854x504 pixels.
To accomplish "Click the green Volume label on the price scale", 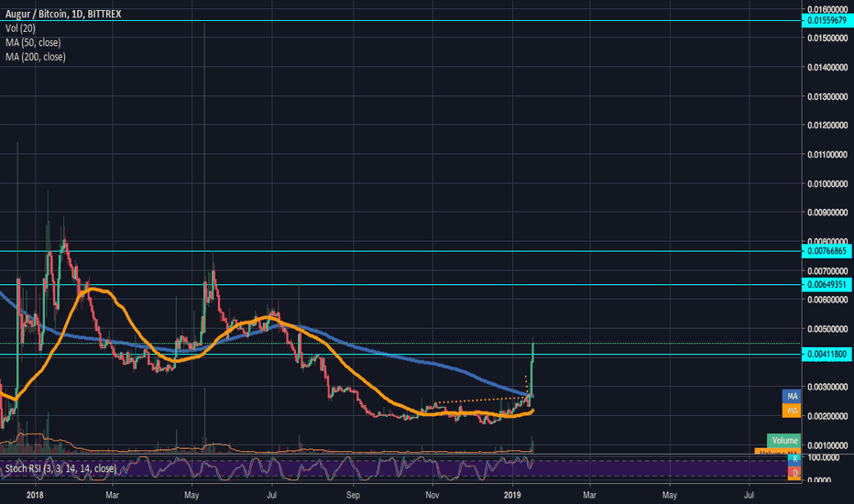I will pyautogui.click(x=784, y=440).
